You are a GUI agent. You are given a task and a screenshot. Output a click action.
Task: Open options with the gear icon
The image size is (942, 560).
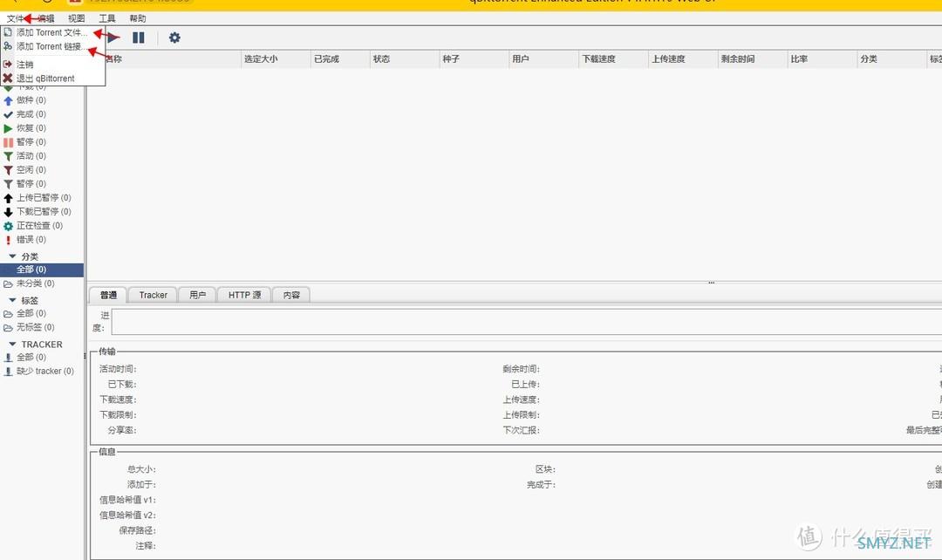(174, 38)
